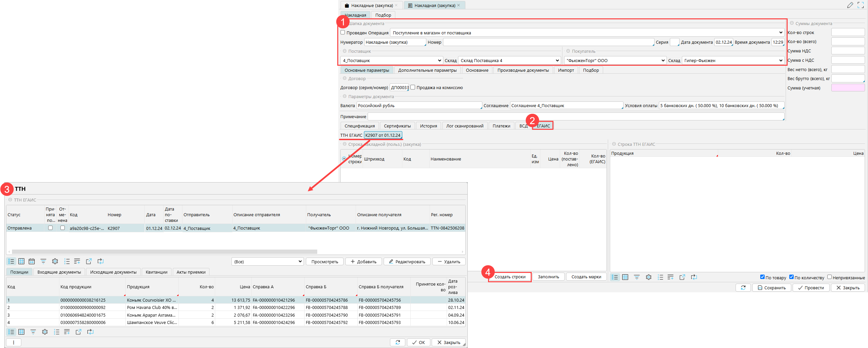This screenshot has height=348, width=868.
Task: Enable the Продажа на комиссию checkbox
Action: point(413,87)
